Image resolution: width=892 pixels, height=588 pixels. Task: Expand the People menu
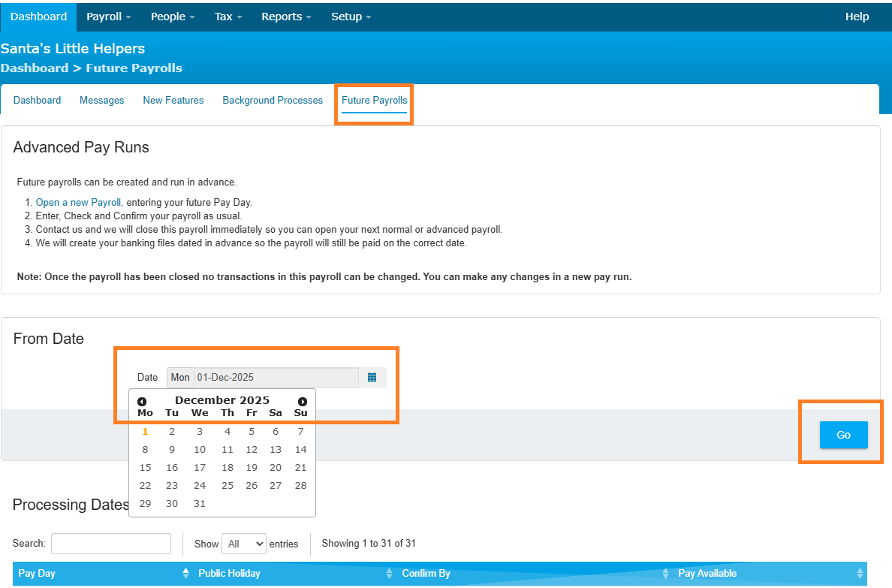coord(173,17)
